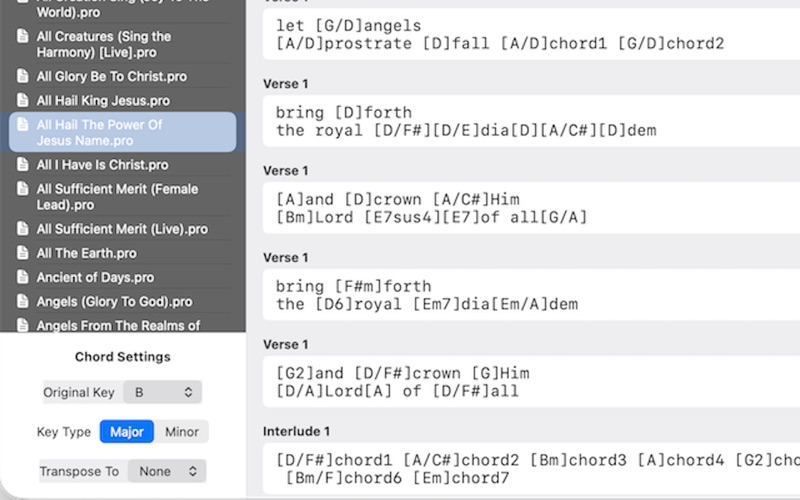Click file icon next to All Glory Be To Christ.pro
Image resolution: width=800 pixels, height=500 pixels.
point(22,76)
